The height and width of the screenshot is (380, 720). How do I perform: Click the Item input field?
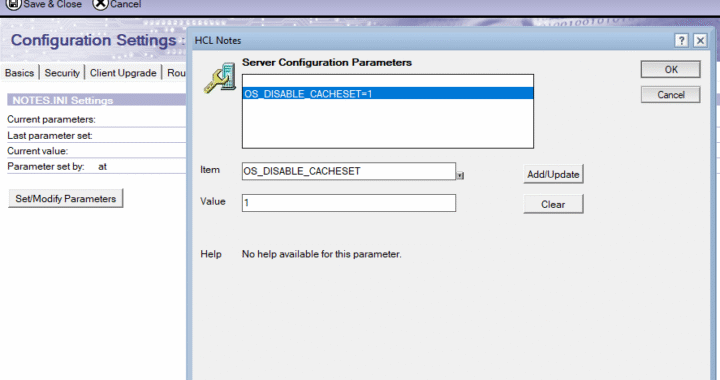click(349, 171)
